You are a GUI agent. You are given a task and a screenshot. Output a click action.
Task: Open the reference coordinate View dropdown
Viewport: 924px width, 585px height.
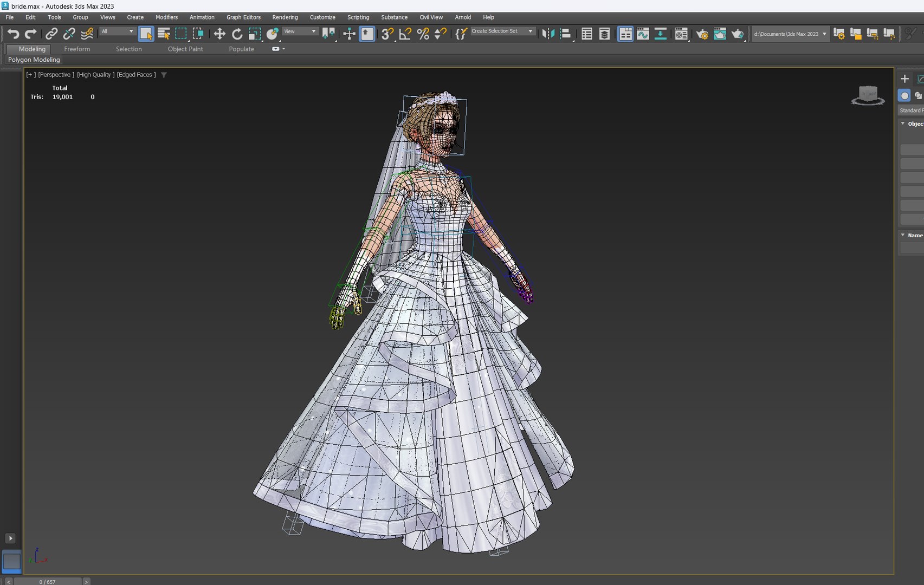coord(300,31)
